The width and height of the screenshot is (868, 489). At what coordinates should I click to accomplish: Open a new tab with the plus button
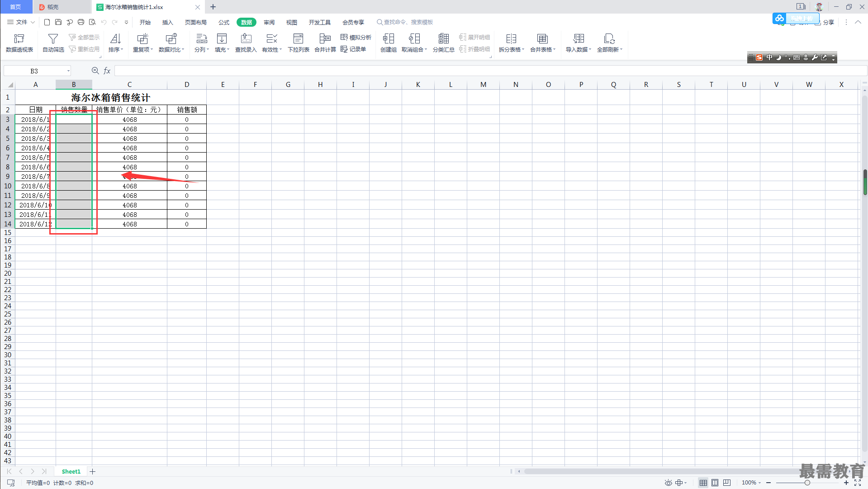[x=213, y=7]
